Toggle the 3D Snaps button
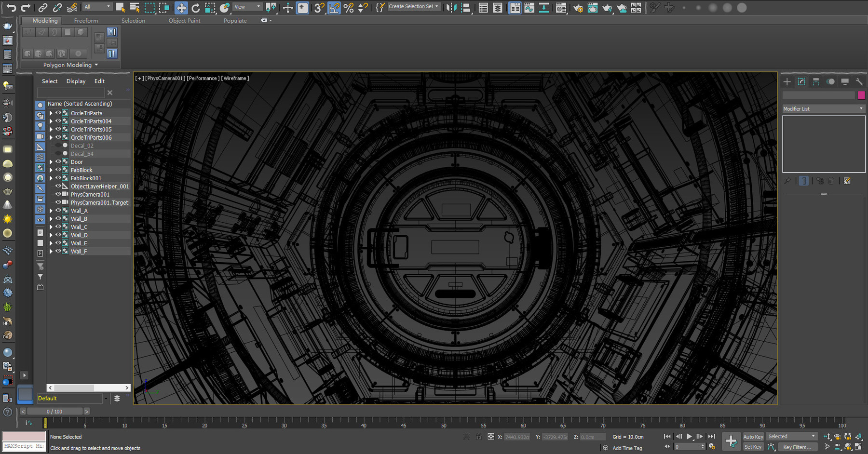Screen dimensions: 868x454 (x=319, y=7)
